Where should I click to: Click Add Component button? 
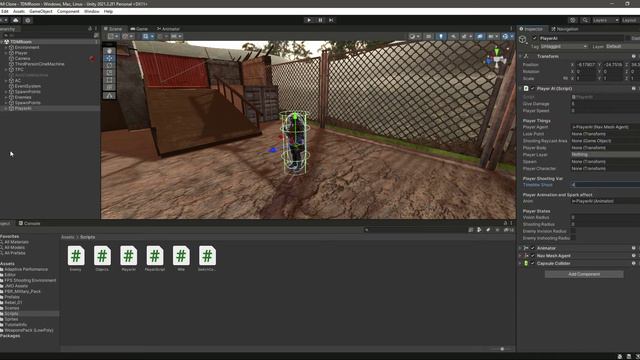click(584, 274)
